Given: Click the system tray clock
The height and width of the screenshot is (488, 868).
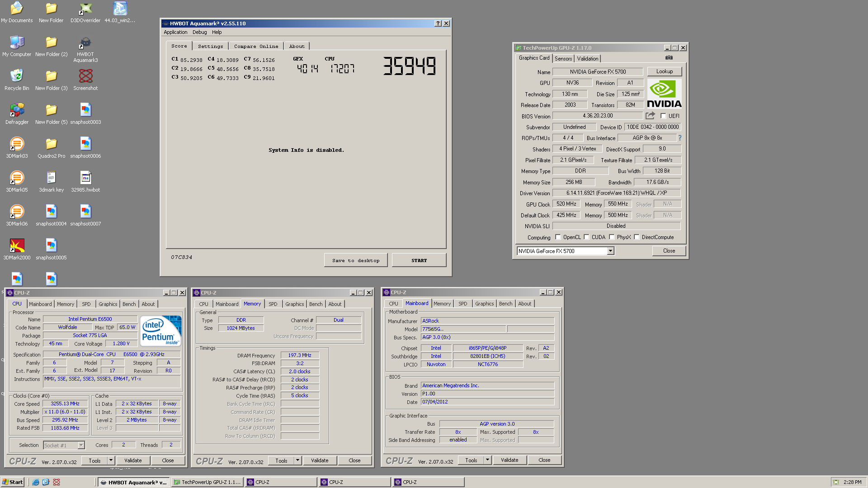Looking at the screenshot, I should click(852, 482).
